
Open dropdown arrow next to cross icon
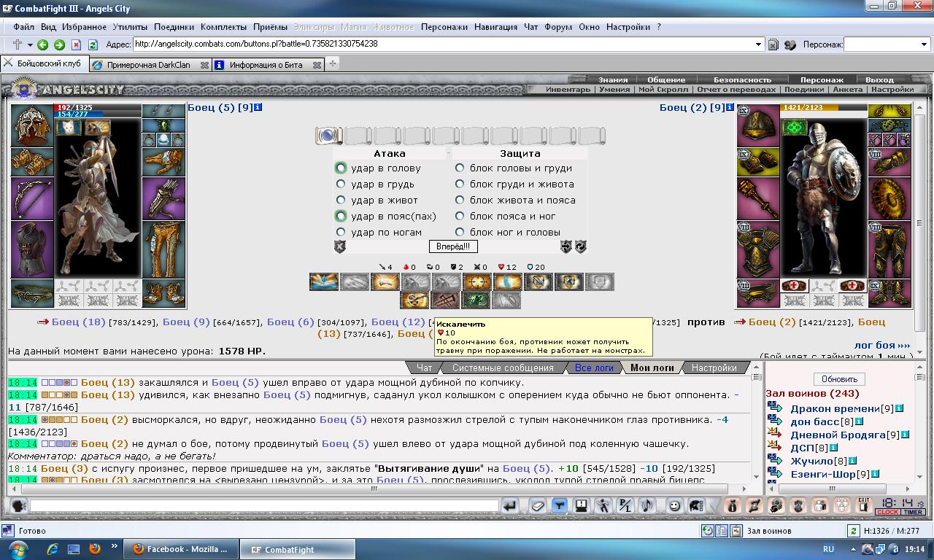[30, 44]
